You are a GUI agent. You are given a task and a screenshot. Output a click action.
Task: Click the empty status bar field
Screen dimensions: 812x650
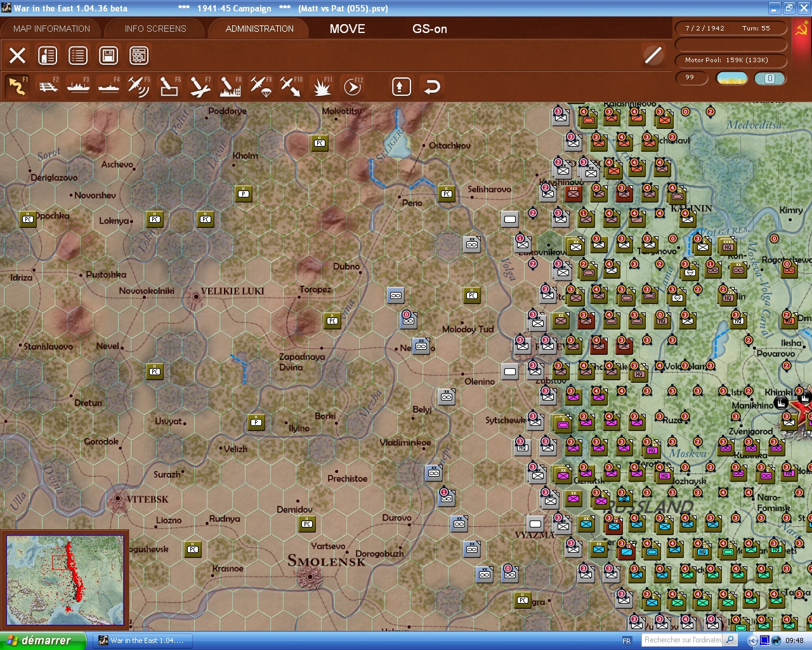(731, 44)
